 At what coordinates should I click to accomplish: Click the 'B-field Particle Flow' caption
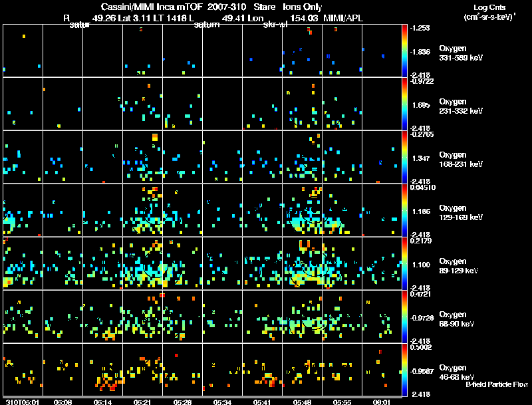tap(497, 384)
